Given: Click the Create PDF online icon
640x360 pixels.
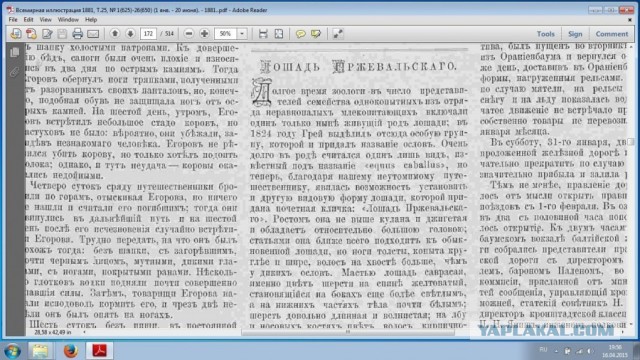Looking at the screenshot, I should point(31,34).
